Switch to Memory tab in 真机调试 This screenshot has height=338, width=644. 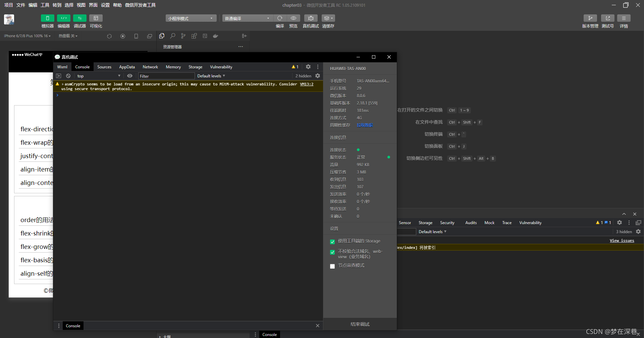pos(173,67)
